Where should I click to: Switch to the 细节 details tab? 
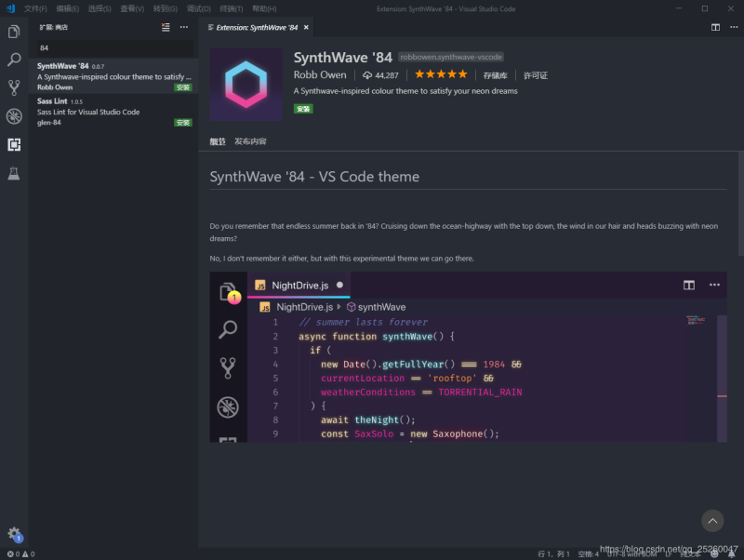pos(218,141)
